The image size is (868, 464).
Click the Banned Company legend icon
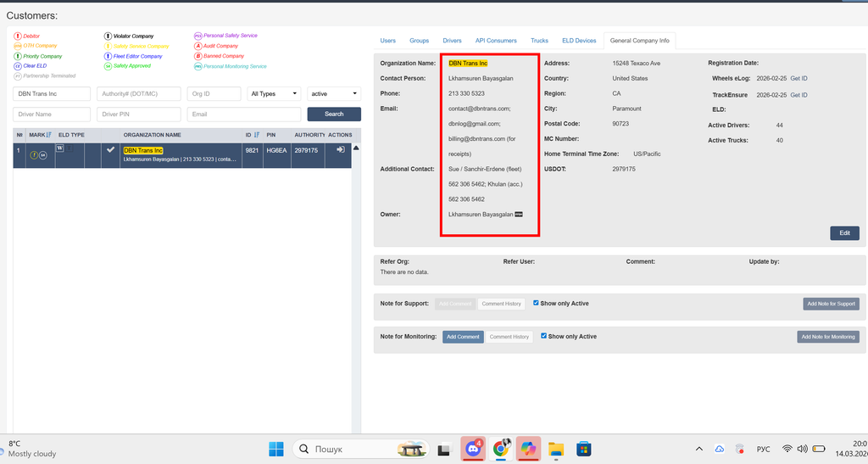click(x=198, y=56)
